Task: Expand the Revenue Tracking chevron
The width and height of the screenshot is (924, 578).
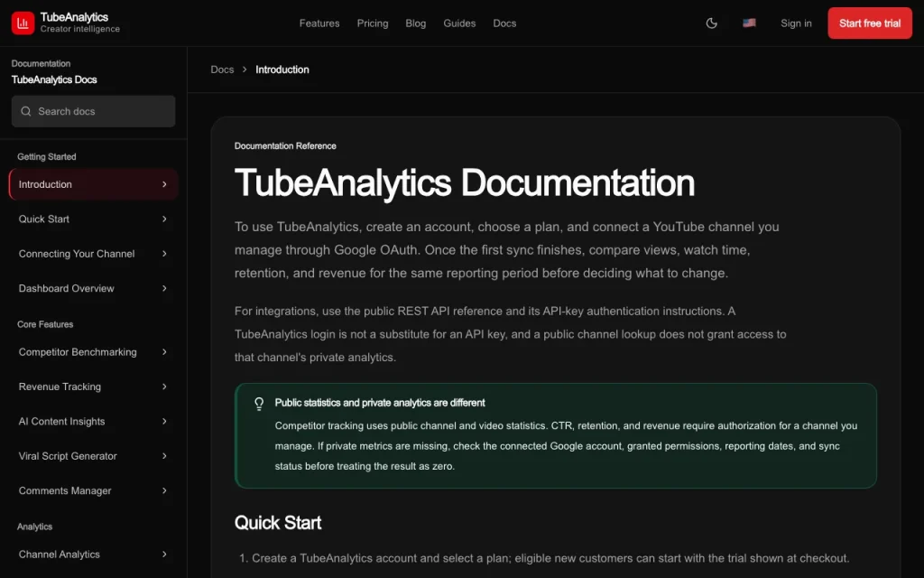Action: [164, 387]
